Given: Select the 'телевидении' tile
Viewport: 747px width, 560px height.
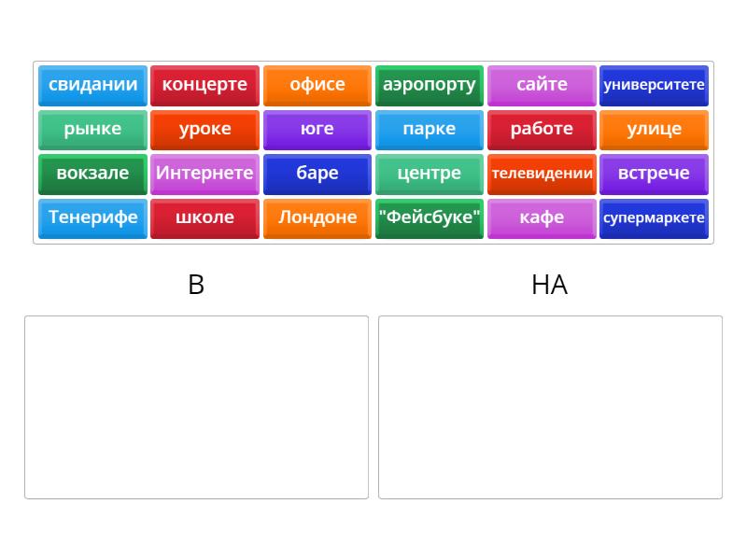Looking at the screenshot, I should 542,174.
